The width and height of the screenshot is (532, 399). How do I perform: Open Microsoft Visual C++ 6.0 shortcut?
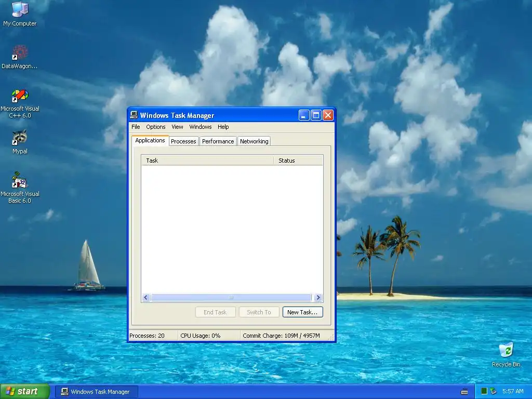coord(20,103)
